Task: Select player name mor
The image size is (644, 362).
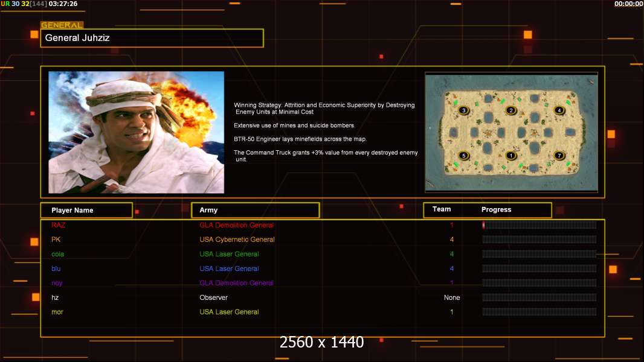Action: [57, 312]
